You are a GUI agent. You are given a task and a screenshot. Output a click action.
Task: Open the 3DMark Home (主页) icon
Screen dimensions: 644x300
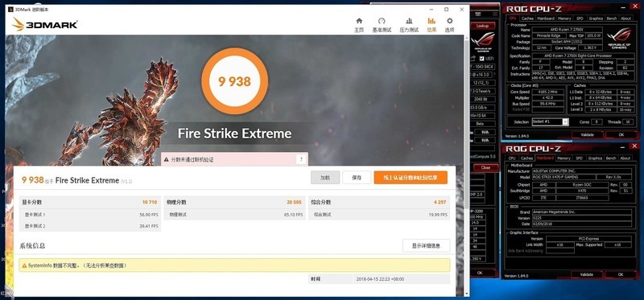click(359, 22)
